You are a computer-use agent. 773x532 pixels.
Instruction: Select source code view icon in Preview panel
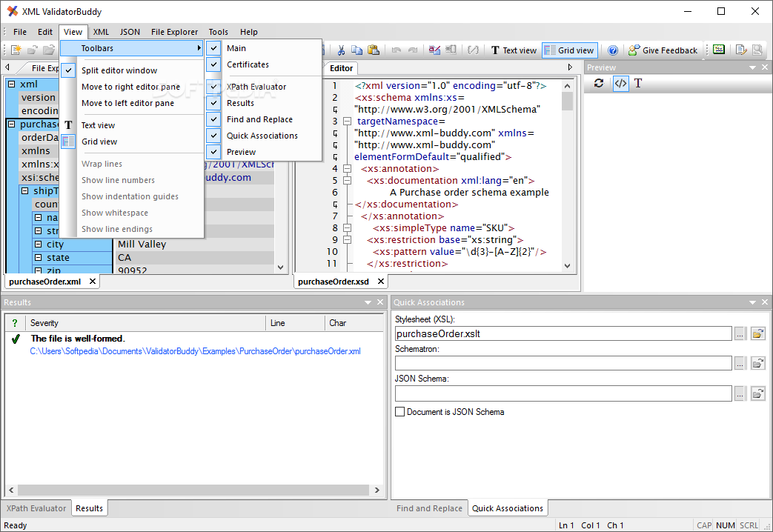pos(620,83)
